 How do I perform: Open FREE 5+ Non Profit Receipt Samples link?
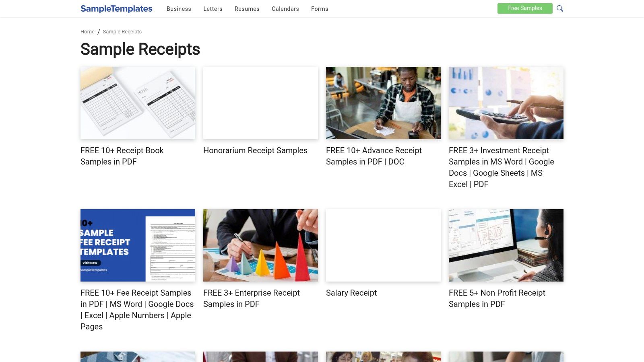497,298
